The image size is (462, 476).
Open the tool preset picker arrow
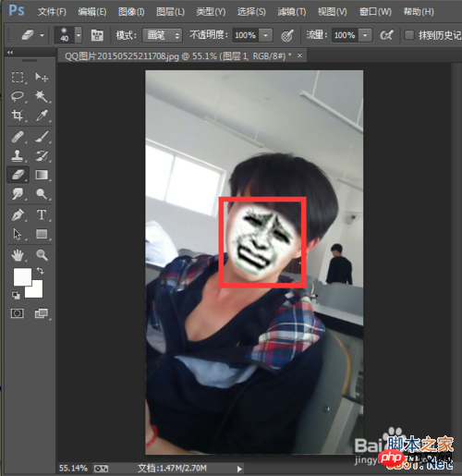click(x=43, y=35)
